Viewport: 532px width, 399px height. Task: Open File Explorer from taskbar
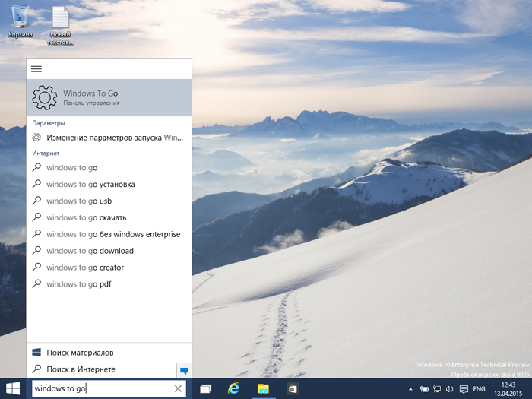coord(263,389)
